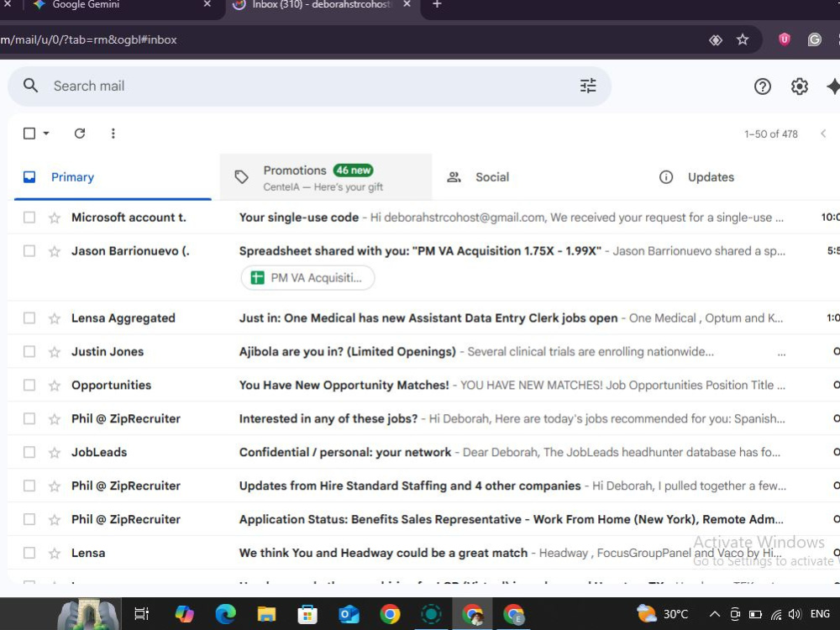Open Task View in the taskbar
The height and width of the screenshot is (630, 840).
click(141, 614)
